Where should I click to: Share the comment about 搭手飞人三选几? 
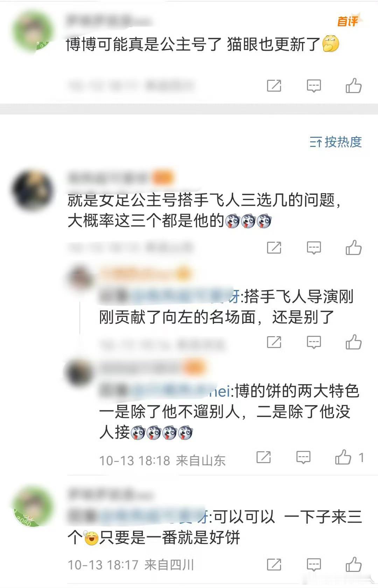(274, 248)
